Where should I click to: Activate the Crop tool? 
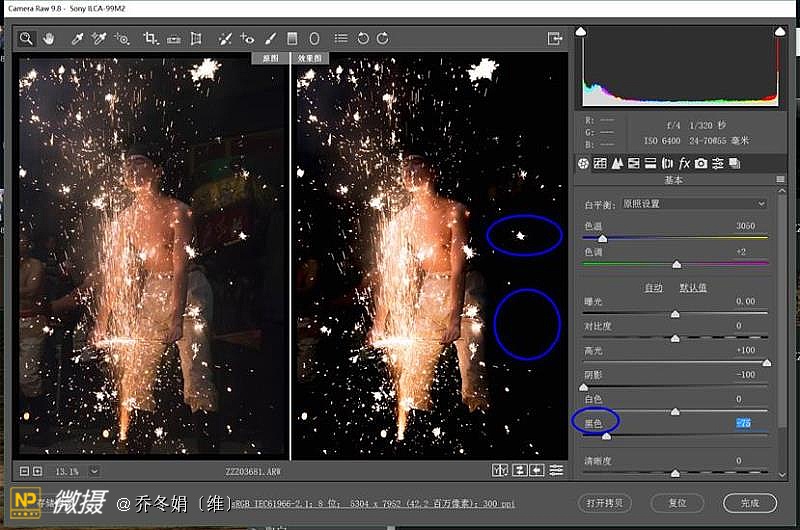coord(150,39)
